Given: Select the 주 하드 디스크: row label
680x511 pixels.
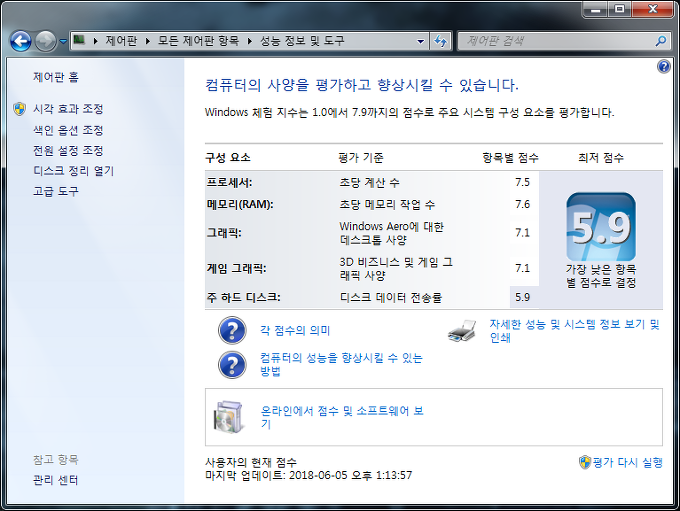Looking at the screenshot, I should [243, 297].
